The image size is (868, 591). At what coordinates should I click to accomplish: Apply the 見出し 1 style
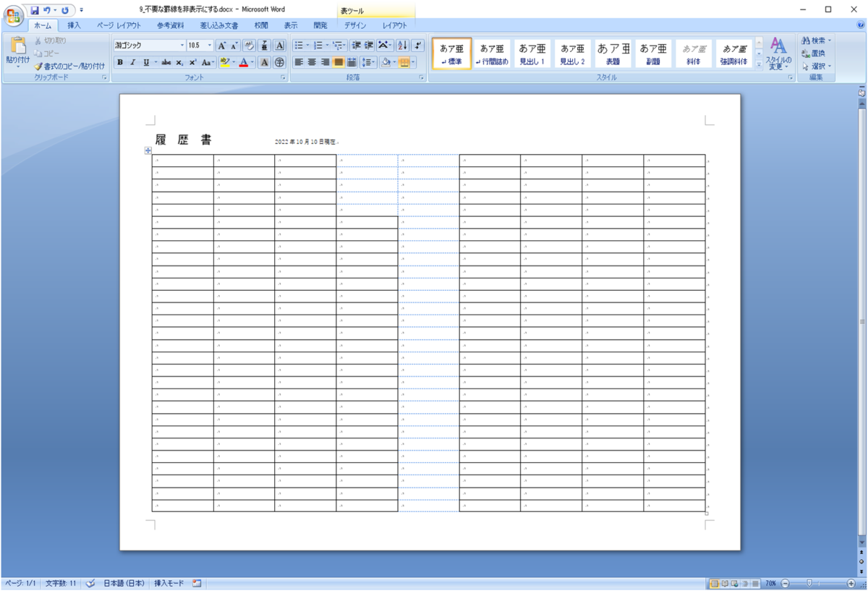[x=532, y=54]
